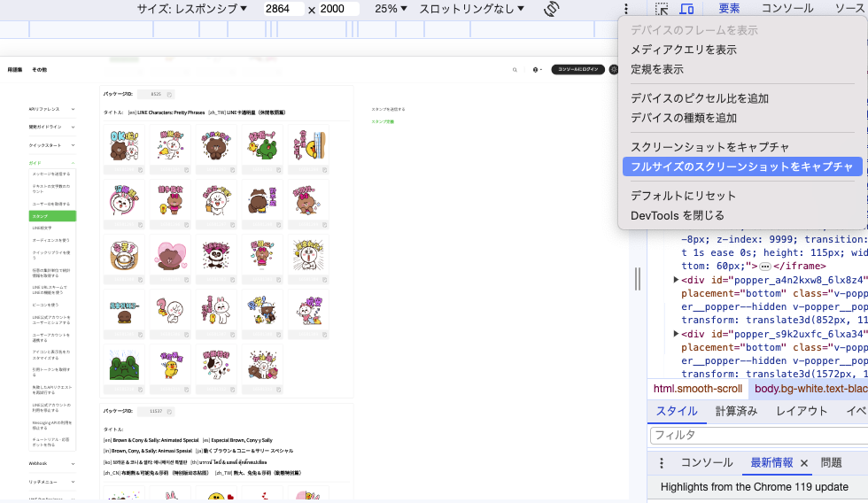Activate the inspect element picker icon
868x503 pixels.
662,9
